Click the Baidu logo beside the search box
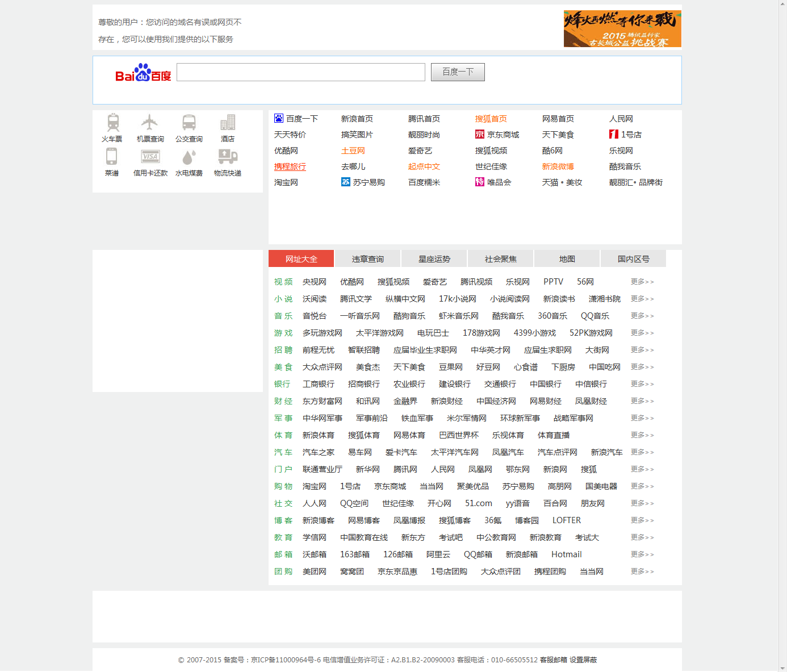This screenshot has width=787, height=672. click(x=143, y=73)
